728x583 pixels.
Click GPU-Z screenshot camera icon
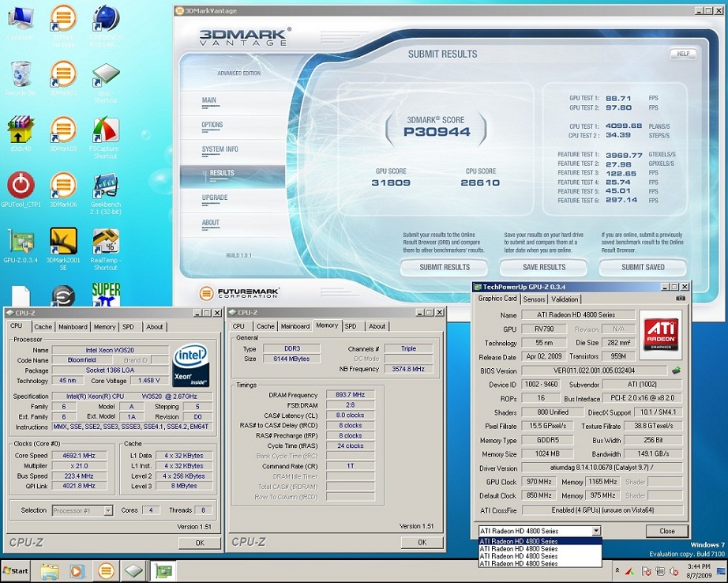click(x=680, y=299)
